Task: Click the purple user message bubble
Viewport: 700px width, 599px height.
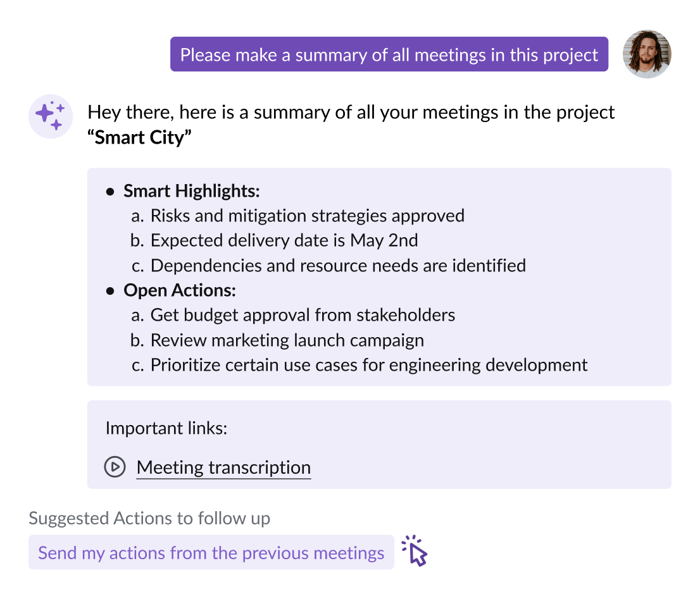Action: coord(389,54)
